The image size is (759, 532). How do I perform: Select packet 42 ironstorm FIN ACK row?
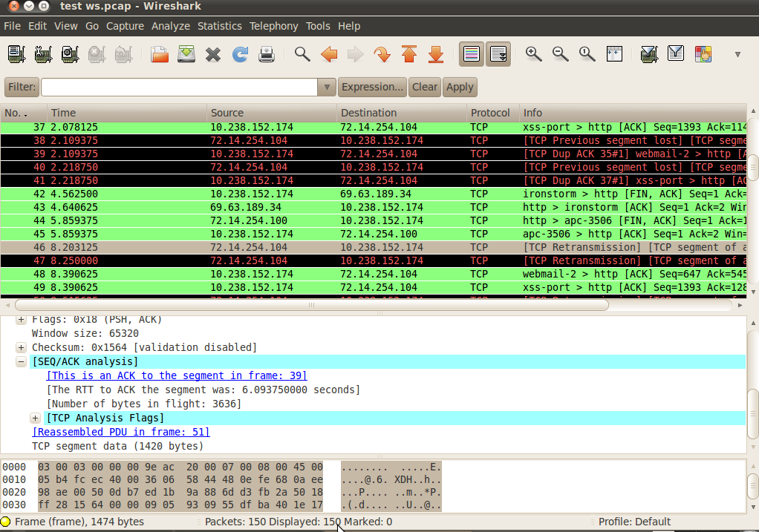(374, 194)
